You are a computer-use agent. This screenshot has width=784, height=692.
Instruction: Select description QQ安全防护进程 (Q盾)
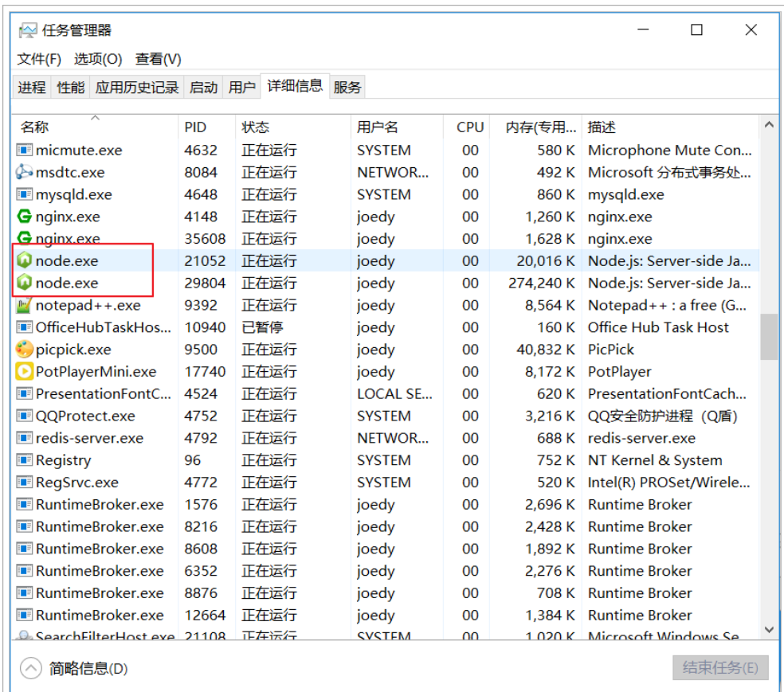[x=663, y=416]
